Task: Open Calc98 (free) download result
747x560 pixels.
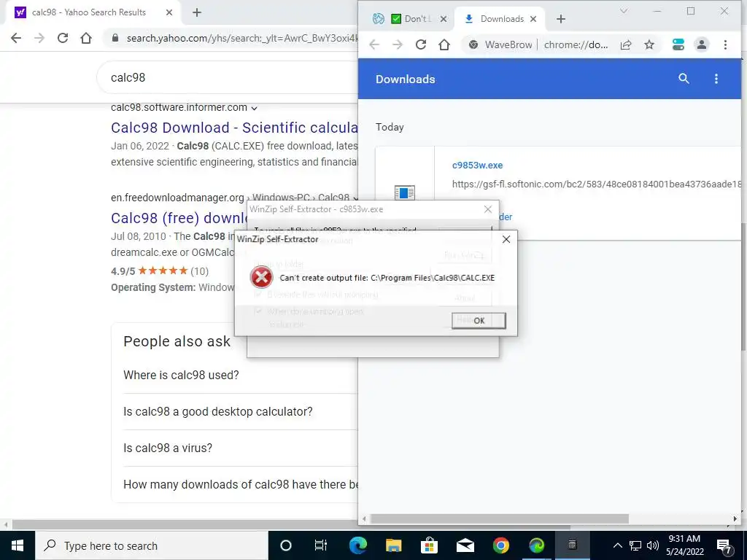Action: pos(179,217)
